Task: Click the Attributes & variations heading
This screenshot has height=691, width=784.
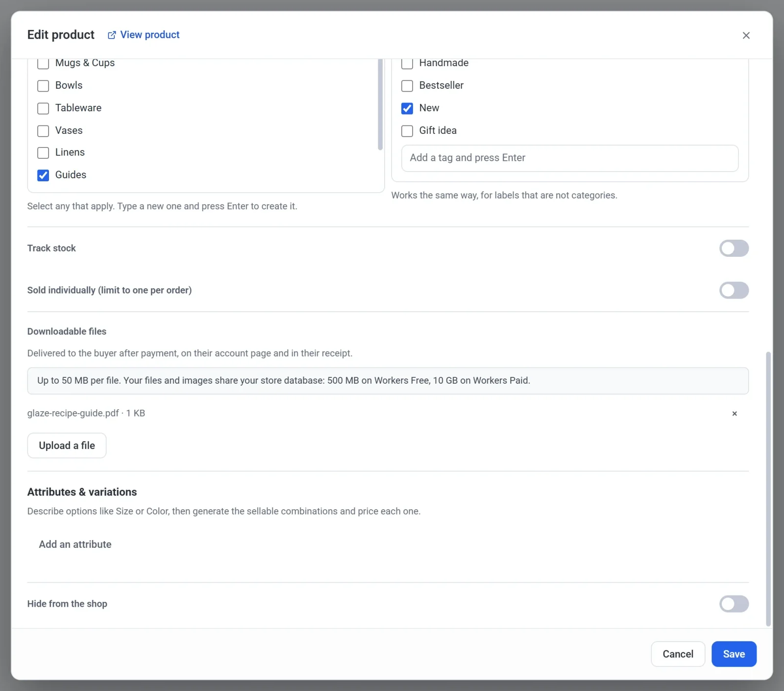Action: (x=82, y=492)
